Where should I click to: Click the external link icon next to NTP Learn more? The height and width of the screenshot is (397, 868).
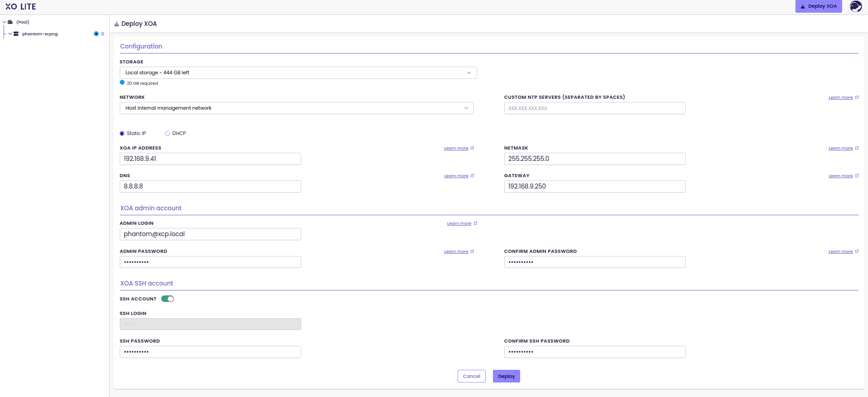click(857, 97)
